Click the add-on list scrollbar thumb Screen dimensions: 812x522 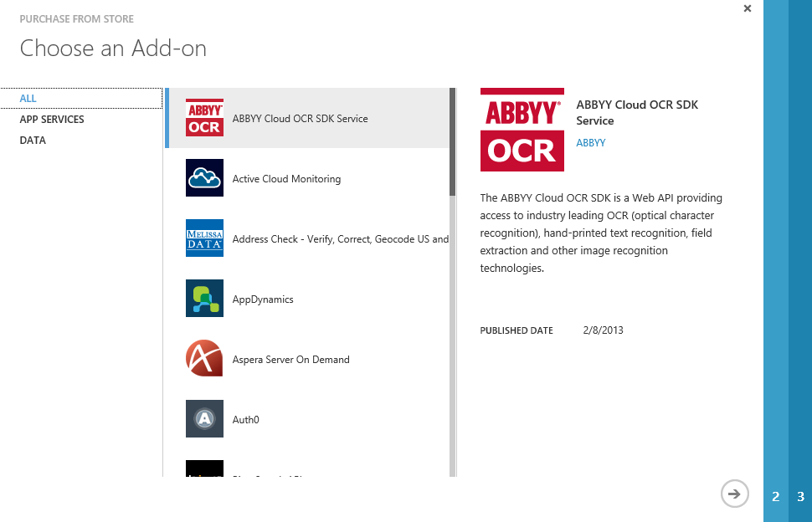453,141
